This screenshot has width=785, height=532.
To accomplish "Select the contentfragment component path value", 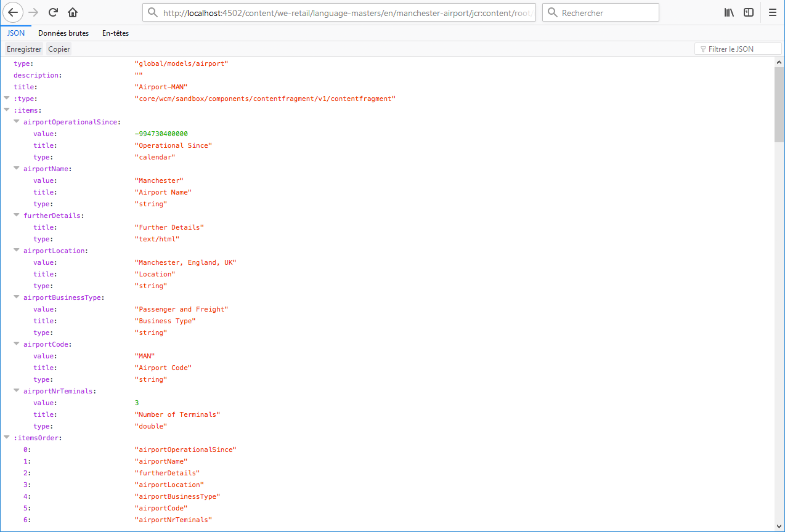I will pyautogui.click(x=265, y=99).
